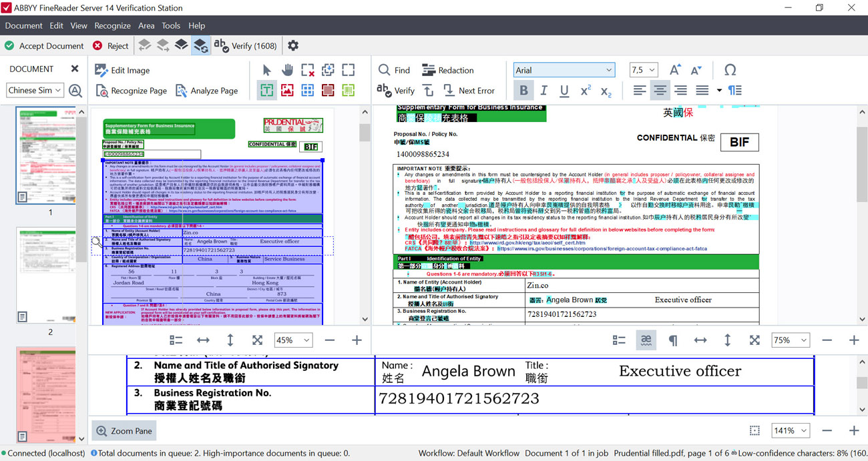Click Accept Document
Screen dimensions: 868x461
44,45
